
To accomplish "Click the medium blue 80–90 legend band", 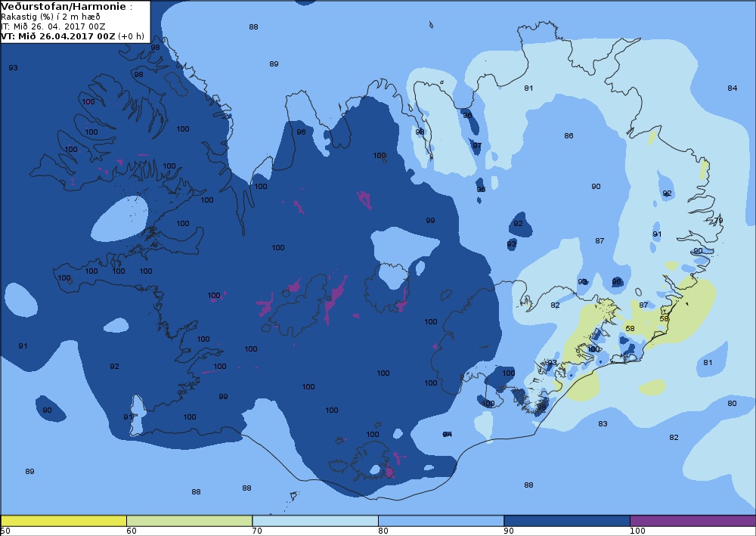I will click(x=442, y=521).
